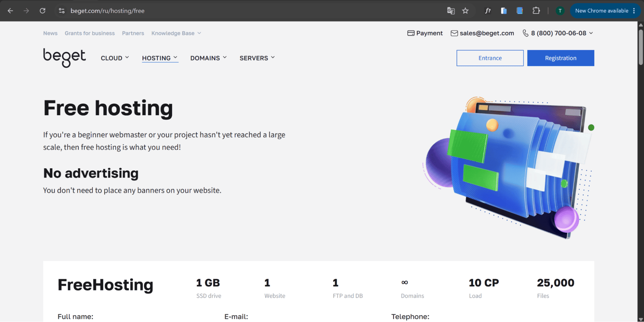This screenshot has height=322, width=644.
Task: Click the sales@beget.com email link
Action: 482,33
